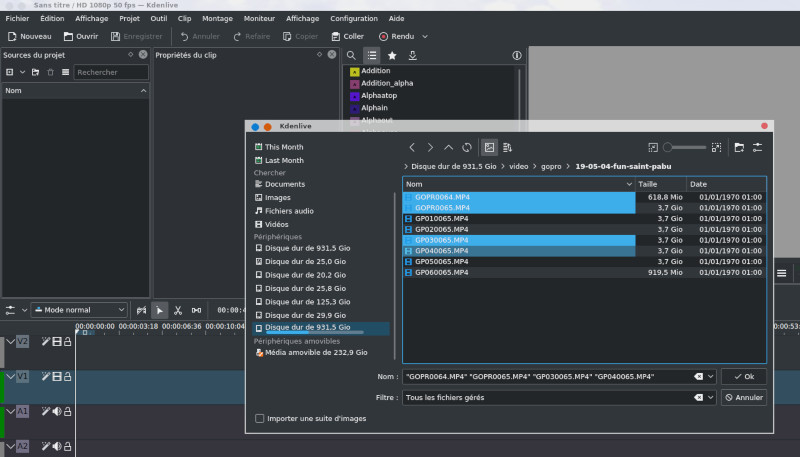
Task: Toggle effect info icon
Action: tap(517, 55)
